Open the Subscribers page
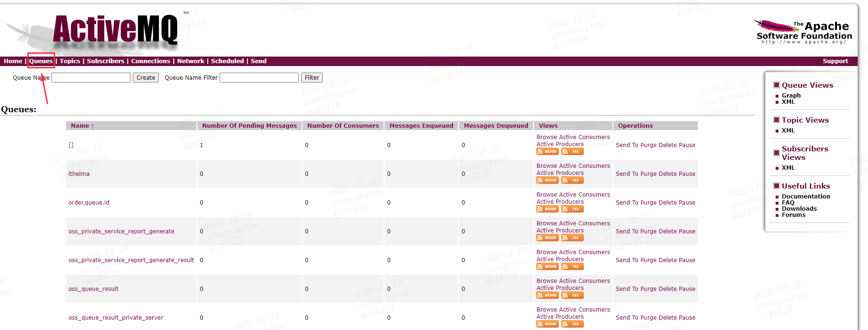 (106, 61)
